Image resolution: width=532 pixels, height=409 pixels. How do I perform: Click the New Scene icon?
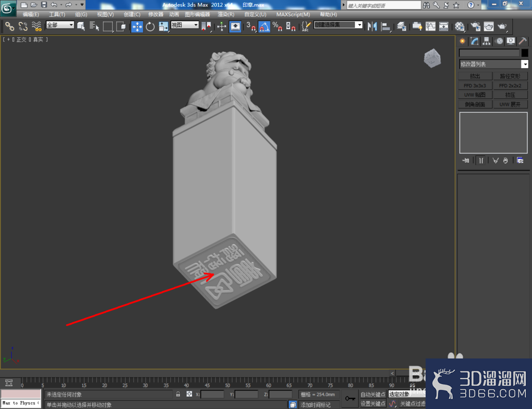coord(24,5)
